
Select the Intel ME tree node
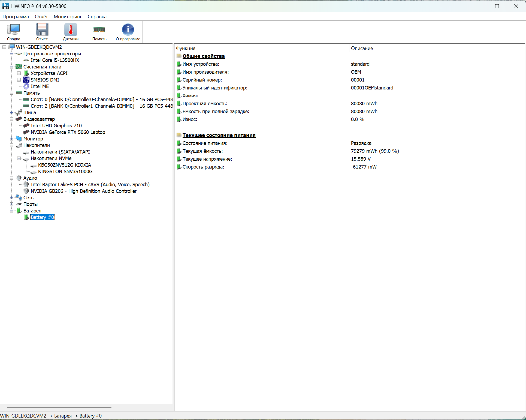40,86
